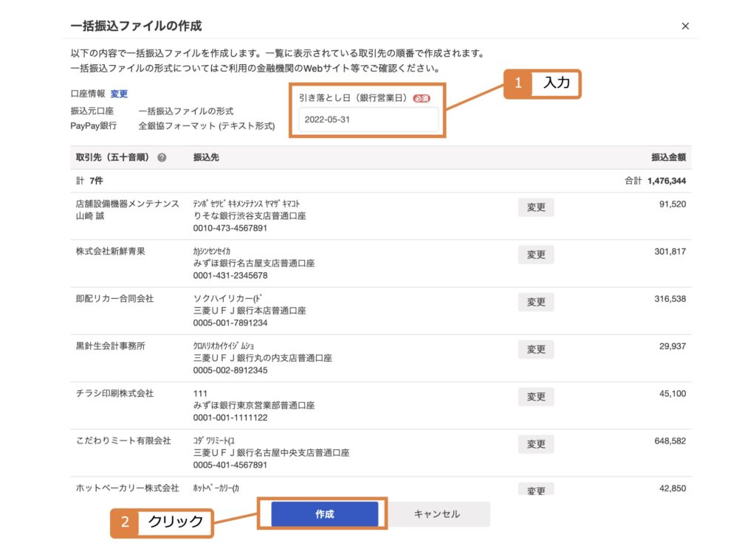756x560 pixels.
Task: Click the 変更 link beside 口座情報
Action: tap(119, 94)
